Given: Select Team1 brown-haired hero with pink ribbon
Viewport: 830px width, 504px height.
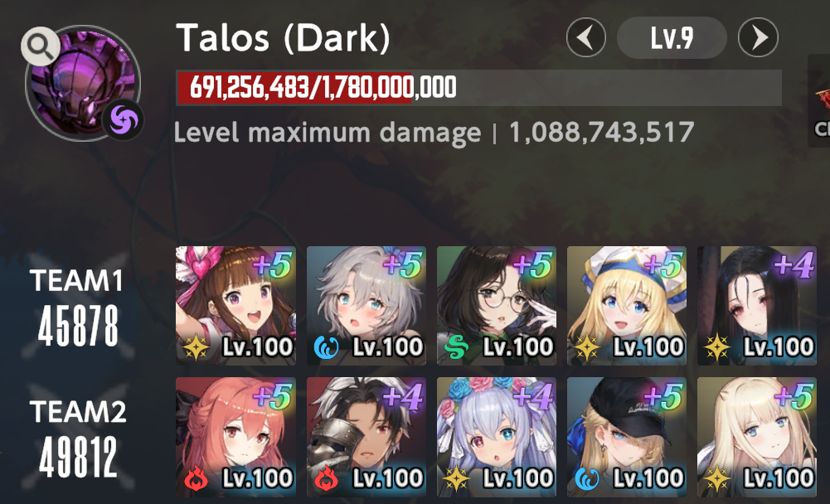Looking at the screenshot, I should pos(235,306).
